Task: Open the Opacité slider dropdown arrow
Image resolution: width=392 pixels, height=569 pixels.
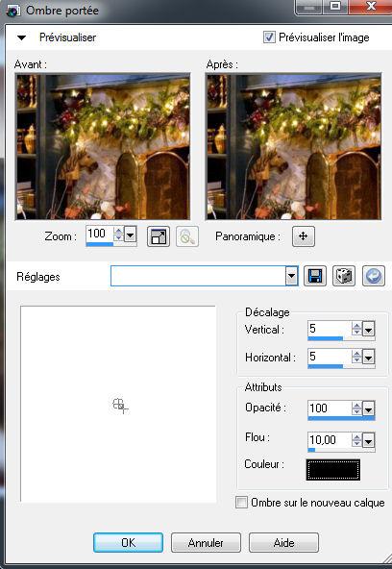Action: coord(369,409)
